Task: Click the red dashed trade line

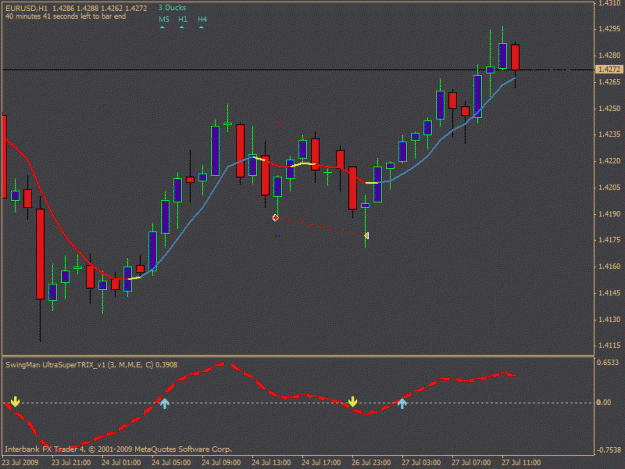Action: (x=321, y=227)
